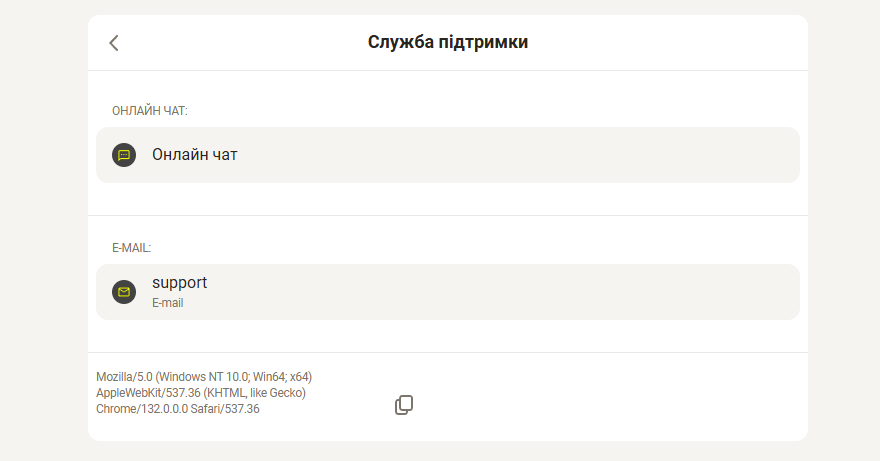Click the envelope icon beside support
This screenshot has width=880, height=461.
click(x=124, y=292)
